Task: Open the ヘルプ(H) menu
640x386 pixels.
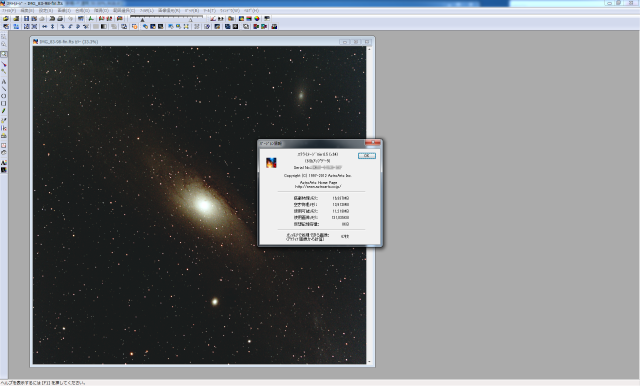Action: [251, 11]
